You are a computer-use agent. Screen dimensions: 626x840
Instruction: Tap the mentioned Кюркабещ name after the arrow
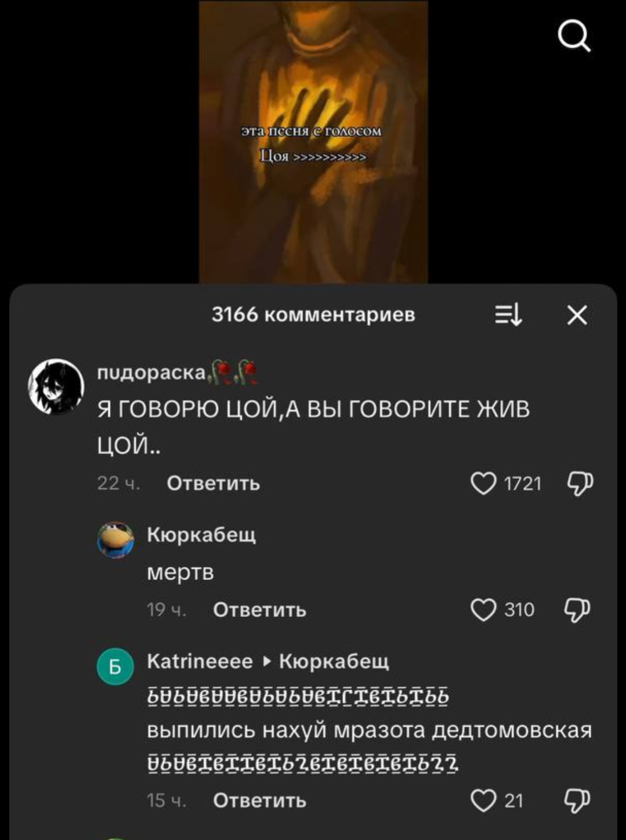click(x=334, y=661)
